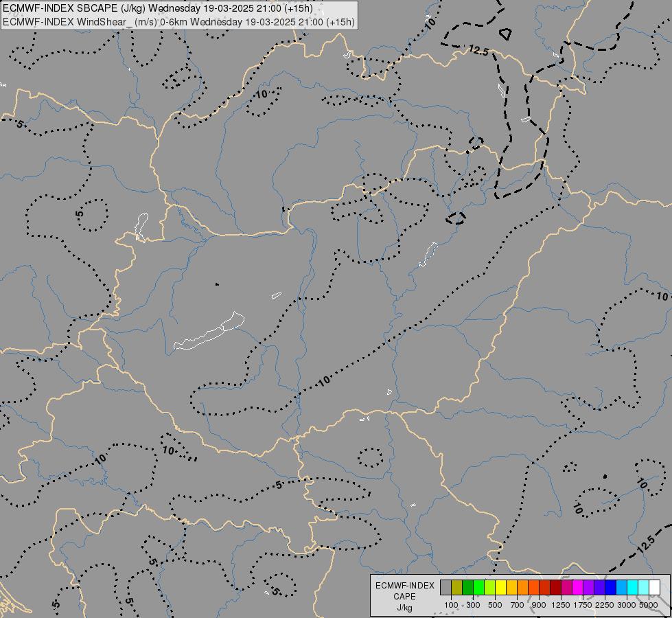This screenshot has width=672, height=618.
Task: Choose the orange-red swatch left of 900
Action: pos(533,588)
